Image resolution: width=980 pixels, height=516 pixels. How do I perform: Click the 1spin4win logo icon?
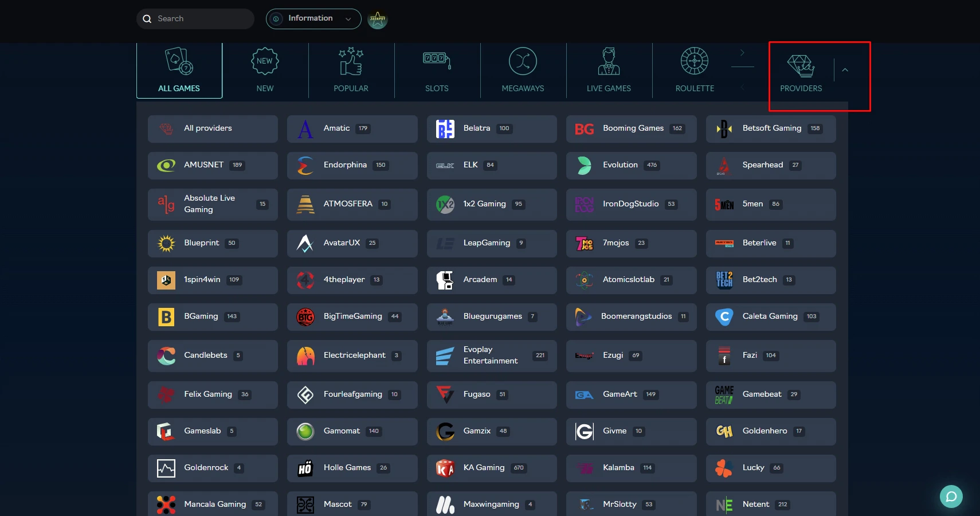(x=166, y=280)
